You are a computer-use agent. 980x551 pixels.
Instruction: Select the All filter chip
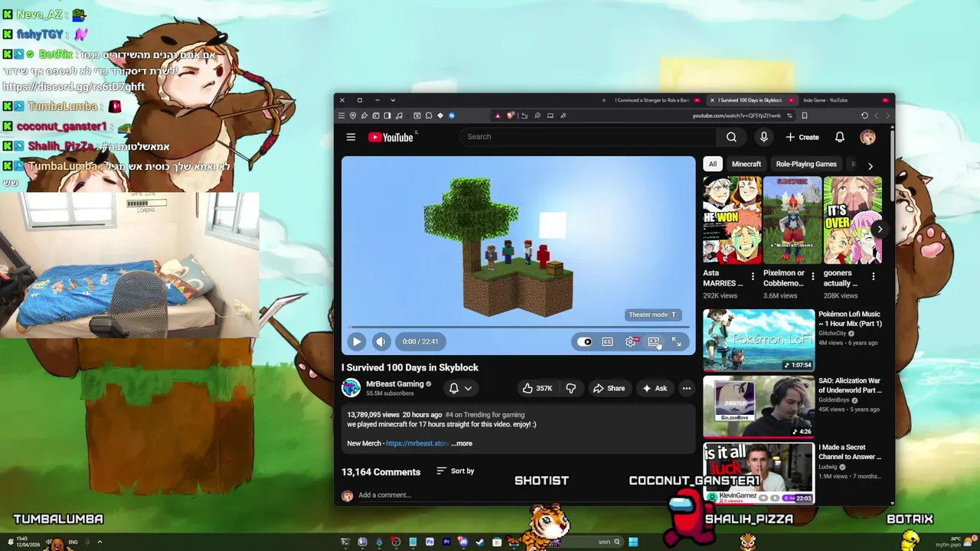[713, 164]
